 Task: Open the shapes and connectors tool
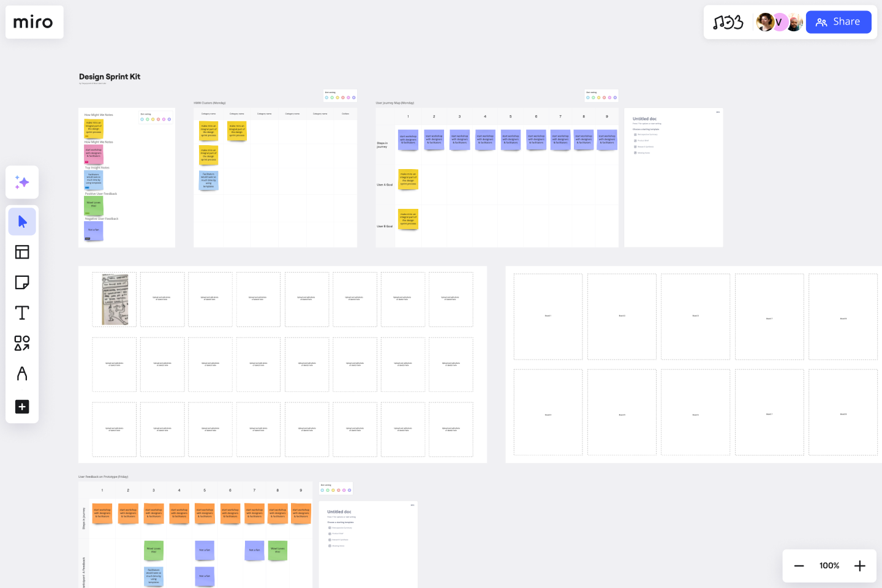[22, 344]
